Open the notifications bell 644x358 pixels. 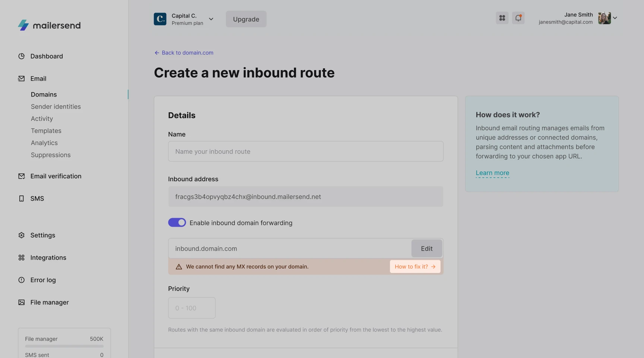click(518, 18)
